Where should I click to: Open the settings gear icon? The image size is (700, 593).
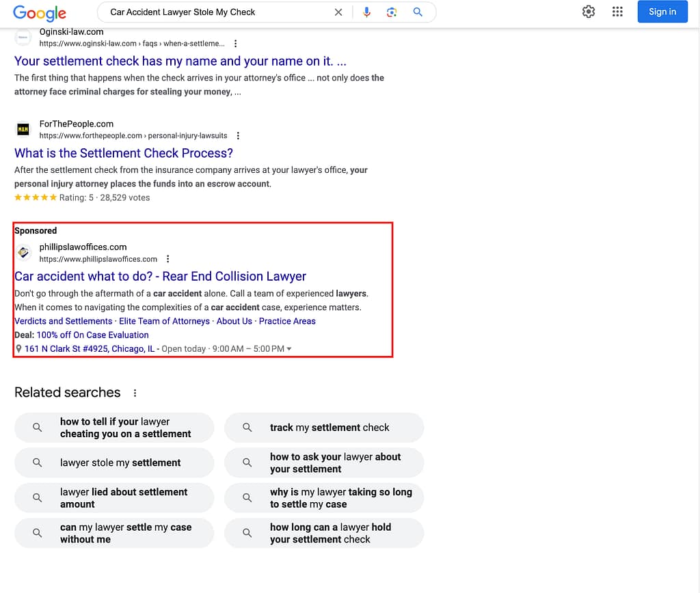coord(589,12)
